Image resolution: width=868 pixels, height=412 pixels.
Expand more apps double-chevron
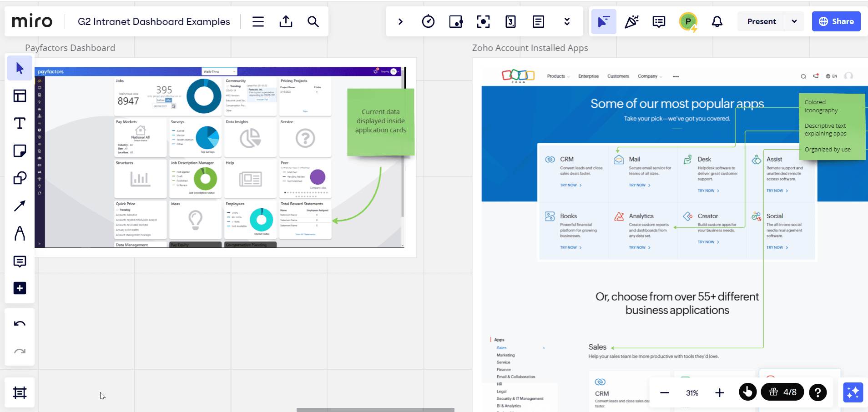567,21
